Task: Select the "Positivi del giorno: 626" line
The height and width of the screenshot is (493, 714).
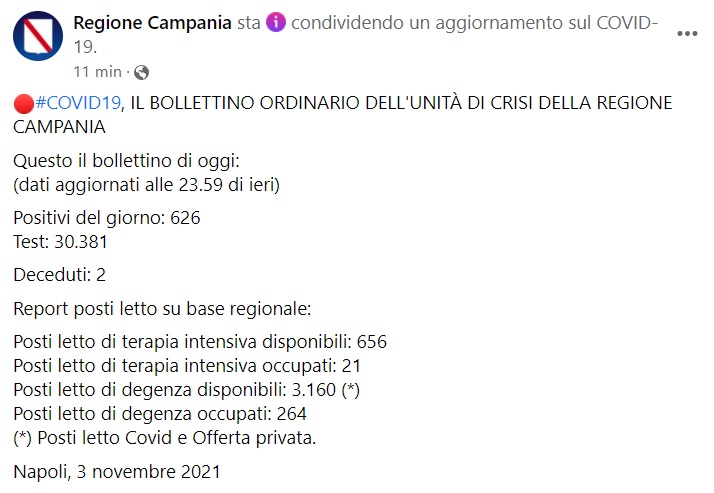Action: tap(107, 219)
